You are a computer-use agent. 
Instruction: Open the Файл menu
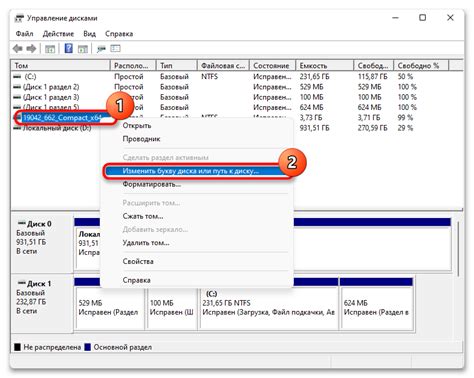(x=24, y=34)
